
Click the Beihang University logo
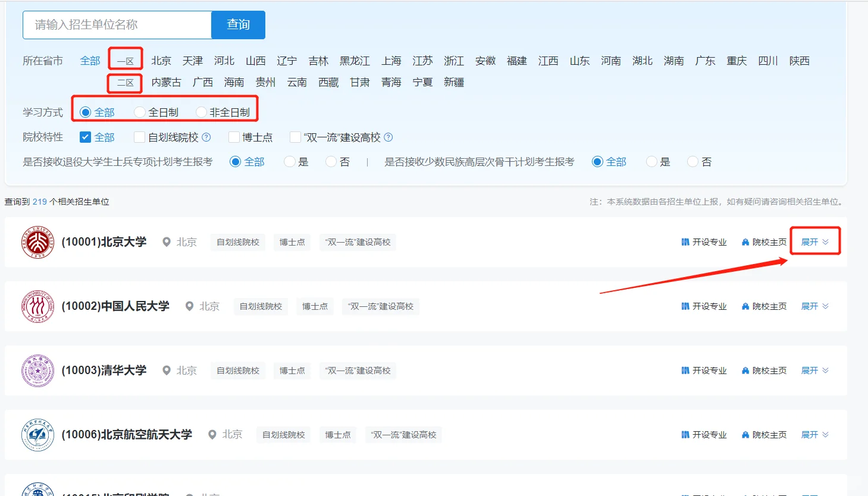coord(37,434)
